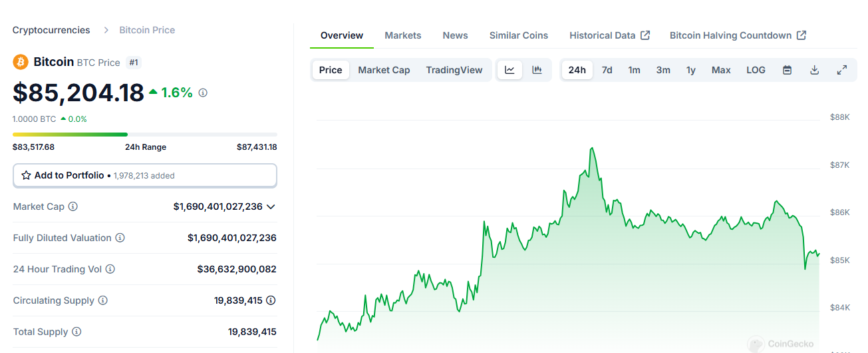Select the Market Cap chart toggle
This screenshot has height=353, width=868.
point(384,70)
